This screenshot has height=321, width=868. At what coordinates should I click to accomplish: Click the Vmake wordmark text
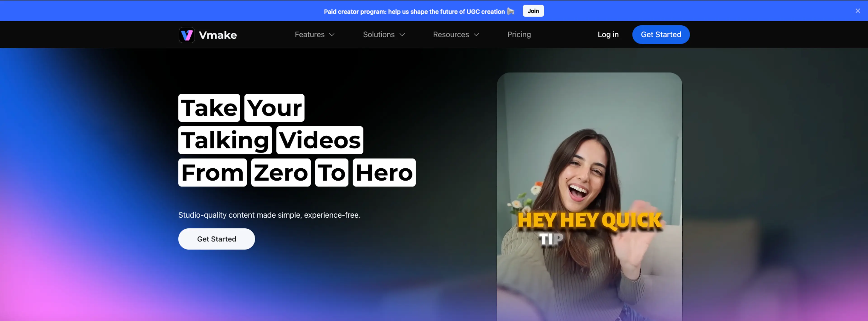[x=218, y=35]
